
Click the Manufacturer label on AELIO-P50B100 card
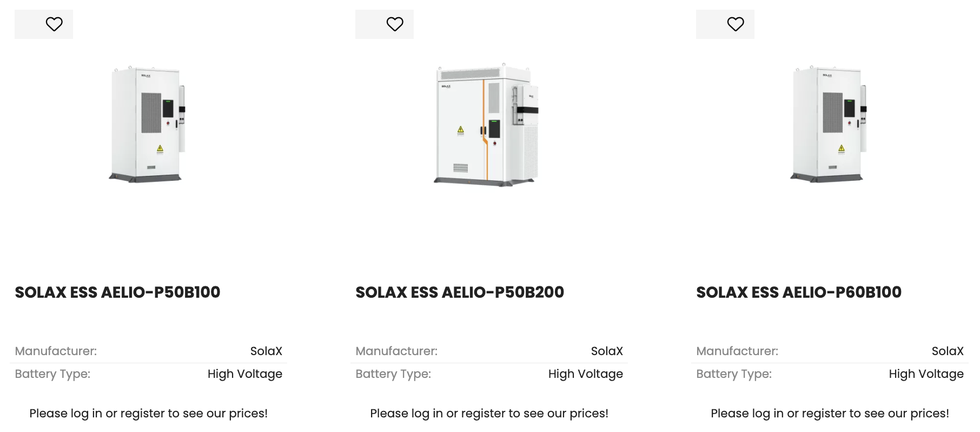pos(56,351)
